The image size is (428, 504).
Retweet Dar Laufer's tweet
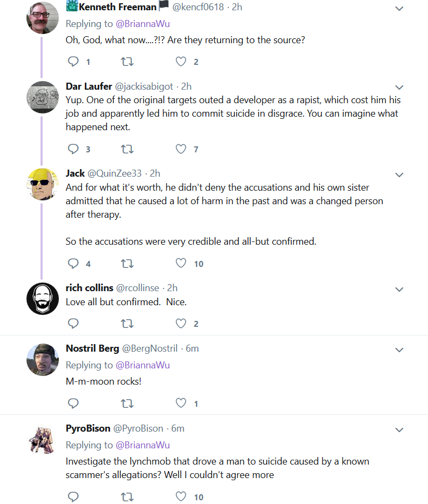click(127, 149)
